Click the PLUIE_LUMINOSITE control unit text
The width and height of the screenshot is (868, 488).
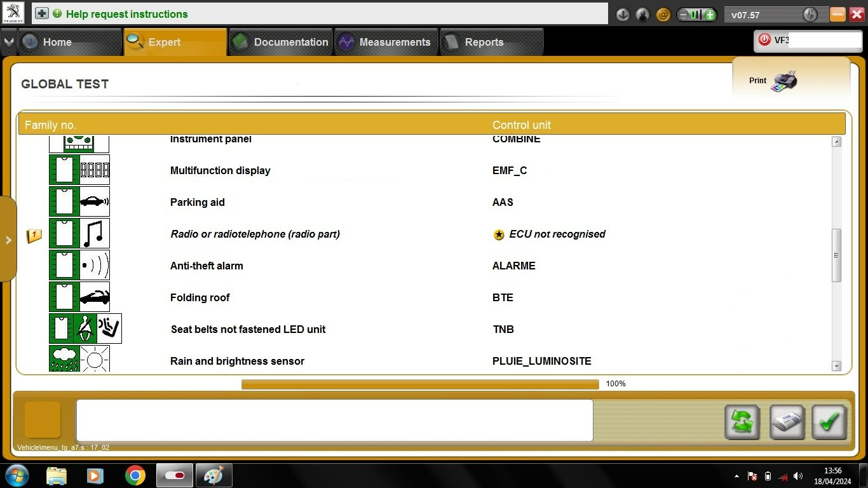(x=542, y=361)
